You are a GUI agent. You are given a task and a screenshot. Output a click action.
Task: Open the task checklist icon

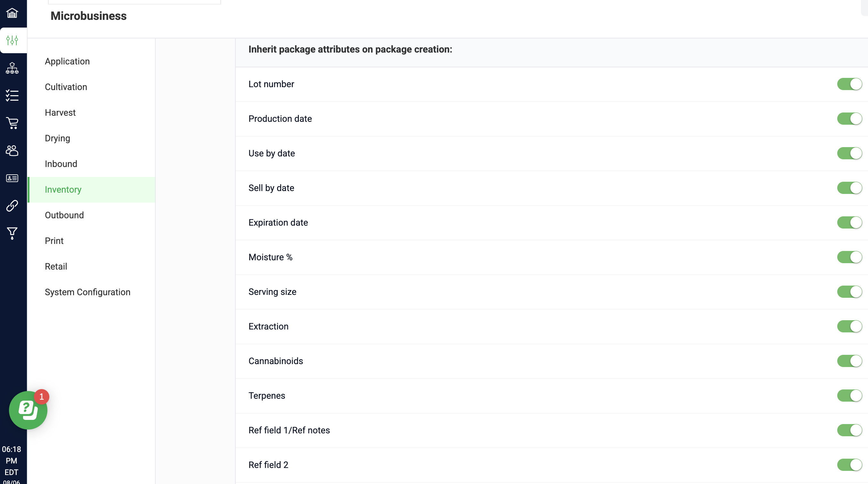(12, 96)
